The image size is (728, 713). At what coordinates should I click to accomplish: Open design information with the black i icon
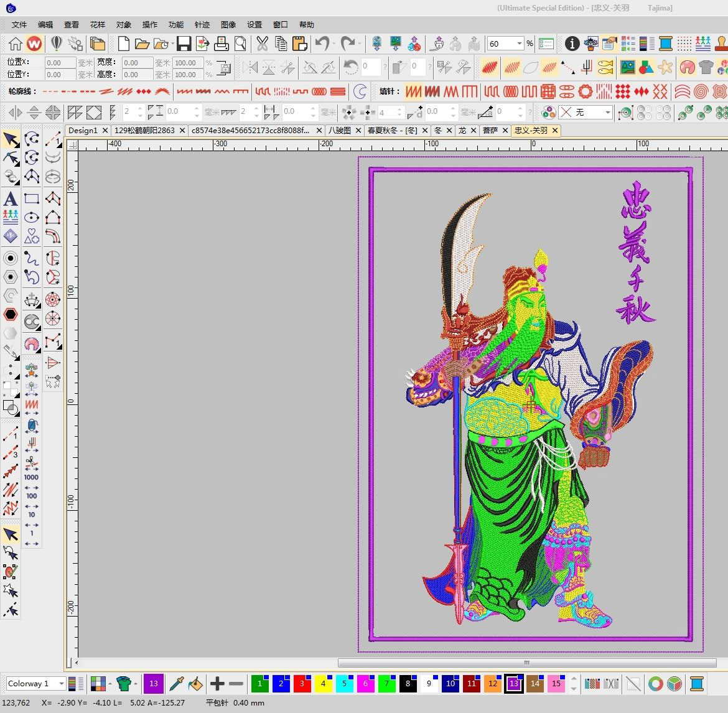572,44
